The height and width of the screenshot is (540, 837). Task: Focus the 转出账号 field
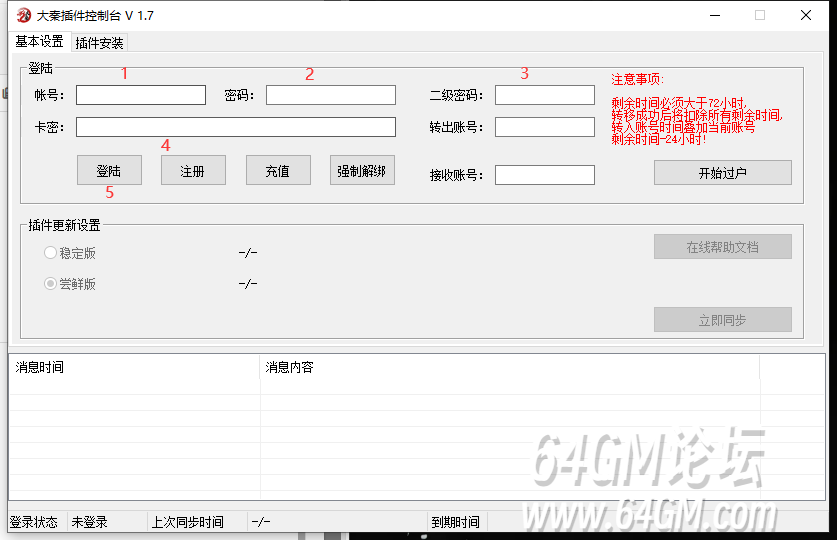click(544, 127)
